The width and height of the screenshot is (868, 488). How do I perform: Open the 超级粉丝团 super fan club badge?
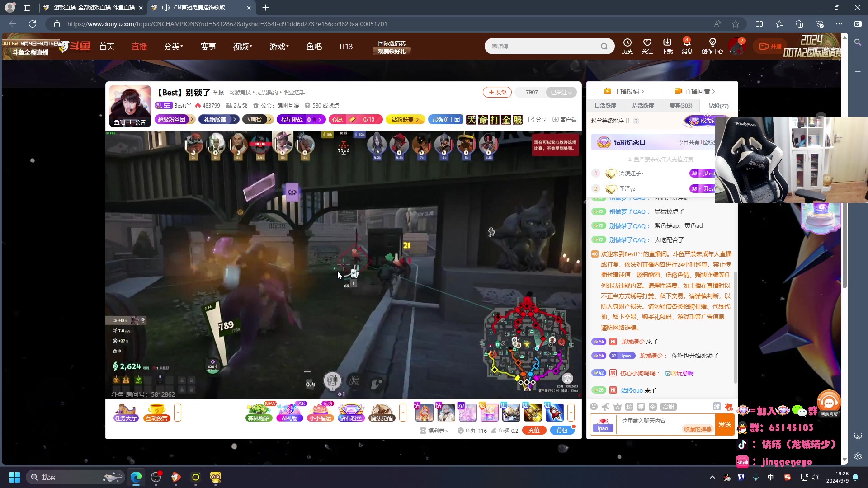tap(175, 119)
